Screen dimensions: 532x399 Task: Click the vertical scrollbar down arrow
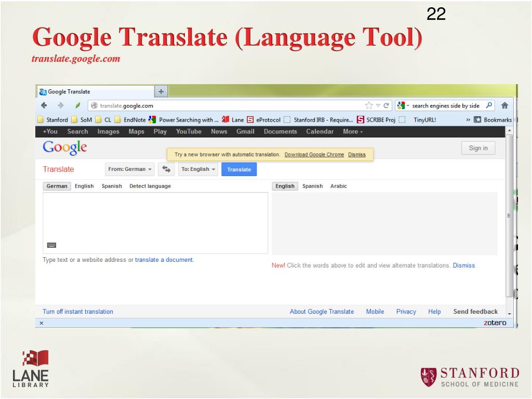point(509,314)
